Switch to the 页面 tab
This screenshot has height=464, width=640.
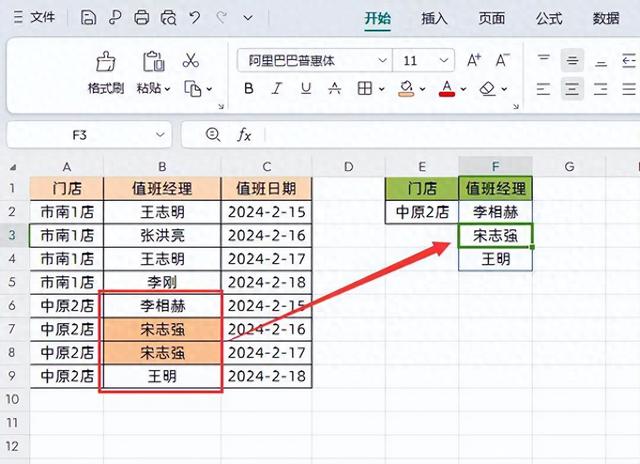491,18
